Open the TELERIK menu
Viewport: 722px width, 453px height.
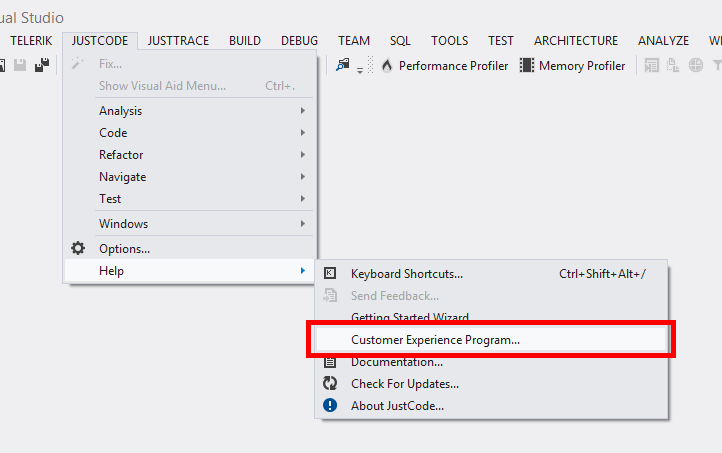click(x=31, y=41)
